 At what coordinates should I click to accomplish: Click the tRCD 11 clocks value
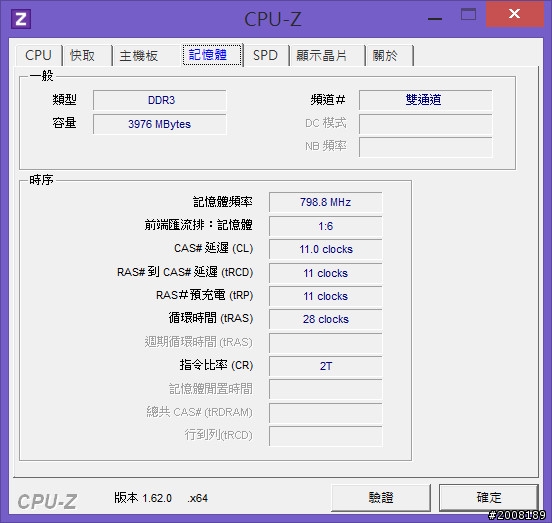pos(326,273)
